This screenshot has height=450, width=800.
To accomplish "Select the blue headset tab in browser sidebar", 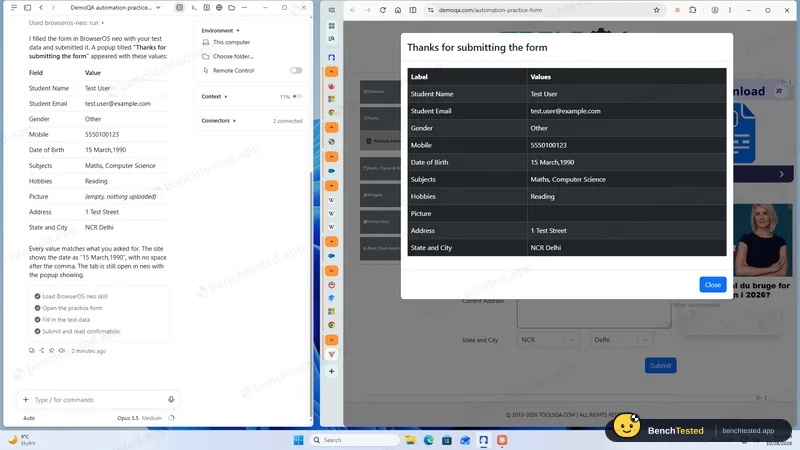I will pos(332,58).
